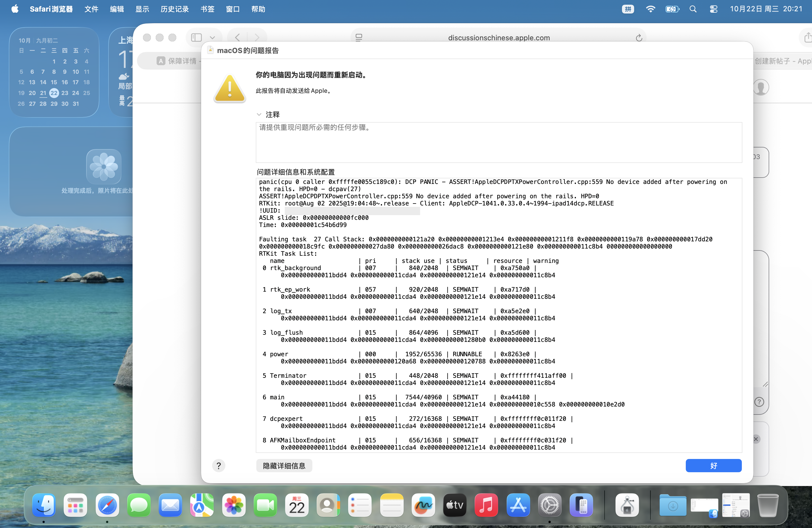
Task: Open the 历史记录 menu
Action: (174, 9)
